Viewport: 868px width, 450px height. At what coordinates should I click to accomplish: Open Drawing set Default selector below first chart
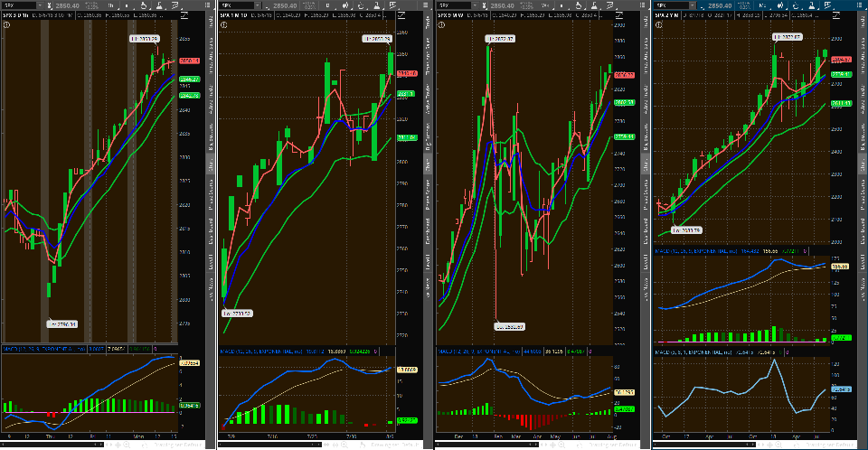tap(178, 445)
